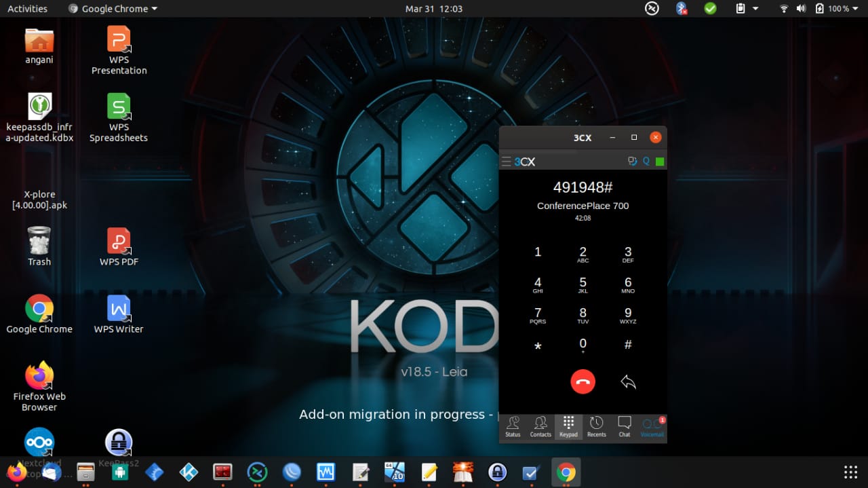Dial digit 8 TUV on keypad
The width and height of the screenshot is (868, 488).
tap(583, 316)
